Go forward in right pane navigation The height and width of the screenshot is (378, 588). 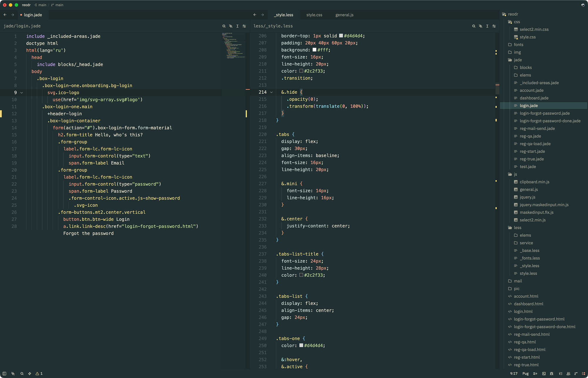coord(262,15)
